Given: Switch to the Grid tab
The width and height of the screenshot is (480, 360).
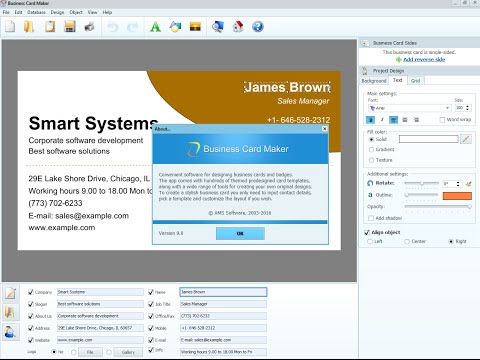Looking at the screenshot, I should [x=415, y=81].
